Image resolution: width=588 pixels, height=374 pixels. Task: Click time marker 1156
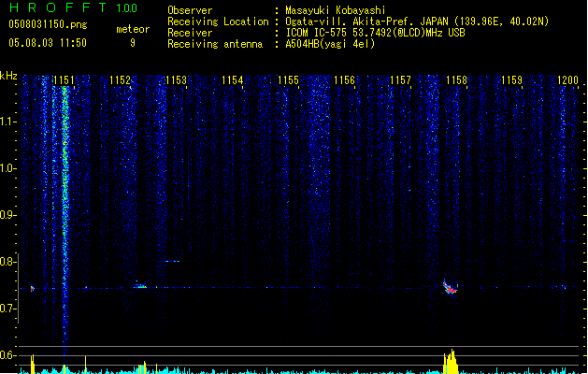click(x=344, y=80)
